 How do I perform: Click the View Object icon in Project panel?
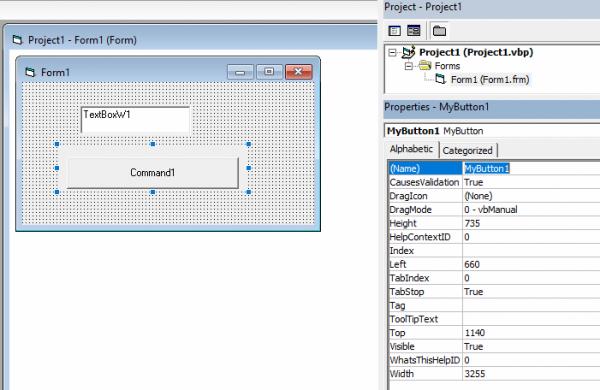414,31
